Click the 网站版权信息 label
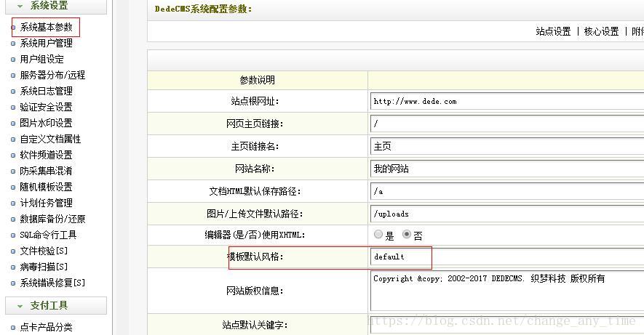 [x=255, y=291]
